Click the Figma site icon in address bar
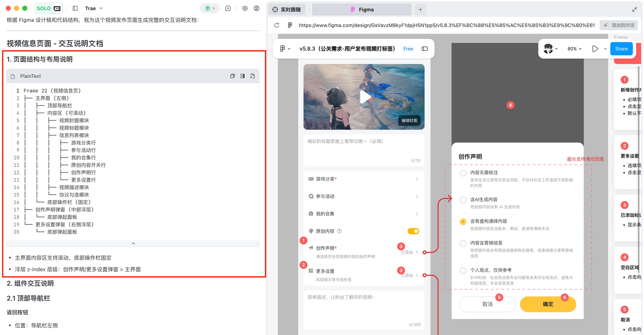Image resolution: width=644 pixels, height=335 pixels. (x=290, y=25)
